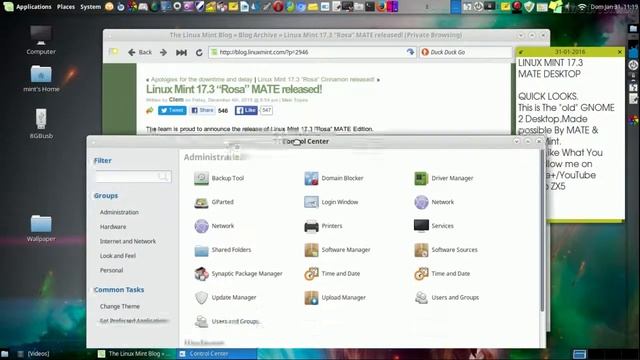Launch Update Manager

(x=225, y=298)
